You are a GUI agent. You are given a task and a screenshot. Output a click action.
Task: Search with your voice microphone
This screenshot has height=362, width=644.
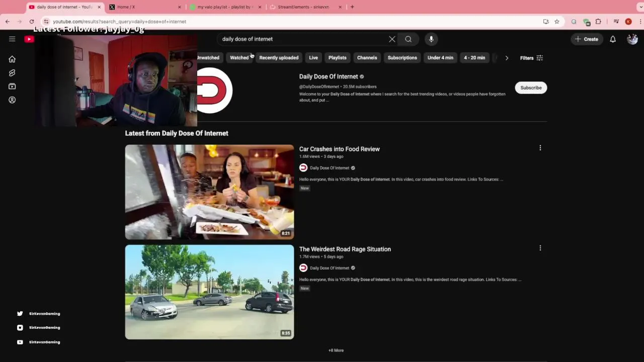431,39
